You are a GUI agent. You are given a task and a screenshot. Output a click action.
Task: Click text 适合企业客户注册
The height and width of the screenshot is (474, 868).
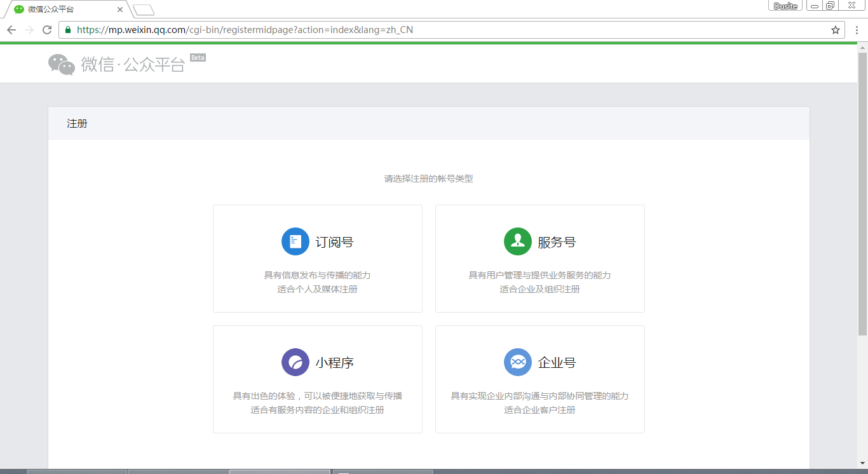pos(540,410)
